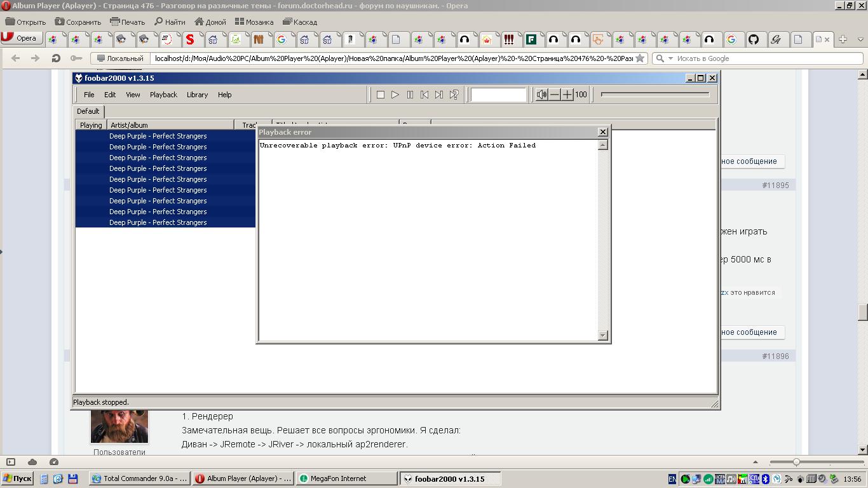Image resolution: width=868 pixels, height=488 pixels.
Task: Click post number link #11896
Action: pos(775,356)
